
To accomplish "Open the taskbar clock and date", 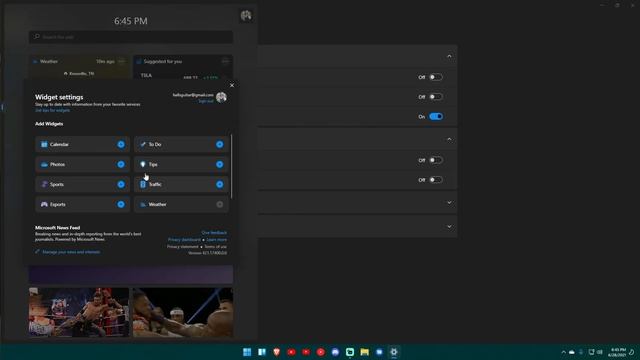I will click(x=617, y=352).
